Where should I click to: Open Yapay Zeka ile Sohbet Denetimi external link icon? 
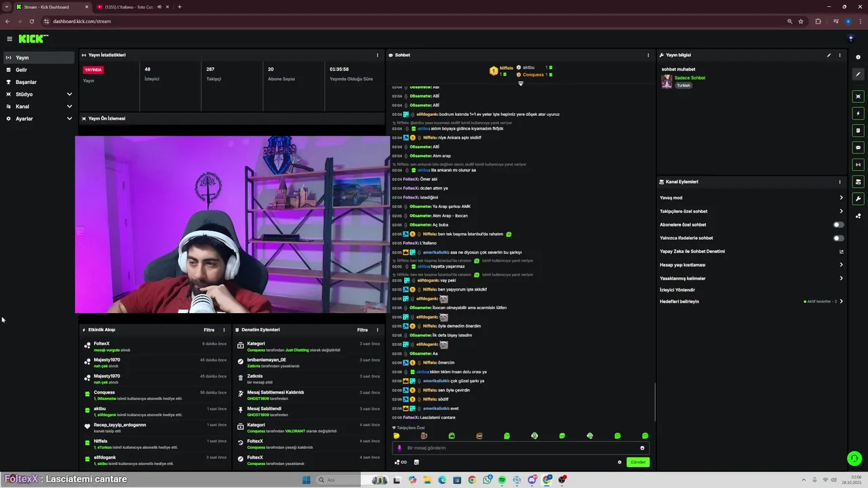coord(842,251)
